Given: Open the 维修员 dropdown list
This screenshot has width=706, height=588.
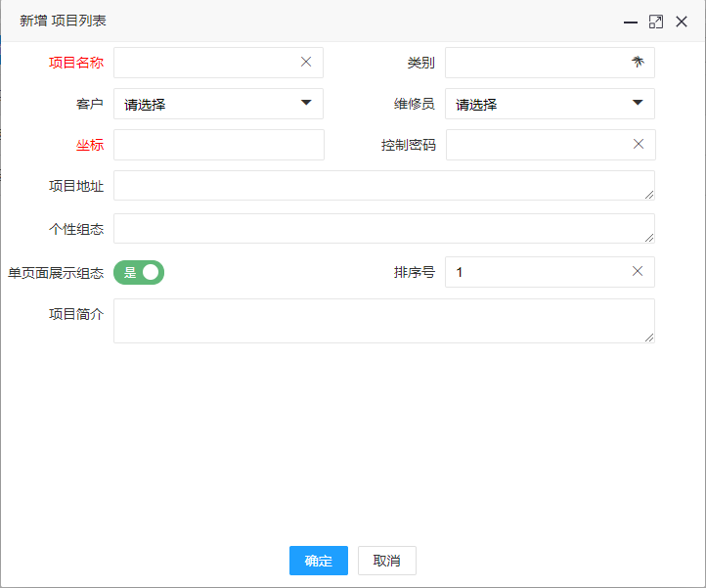Looking at the screenshot, I should click(x=550, y=104).
